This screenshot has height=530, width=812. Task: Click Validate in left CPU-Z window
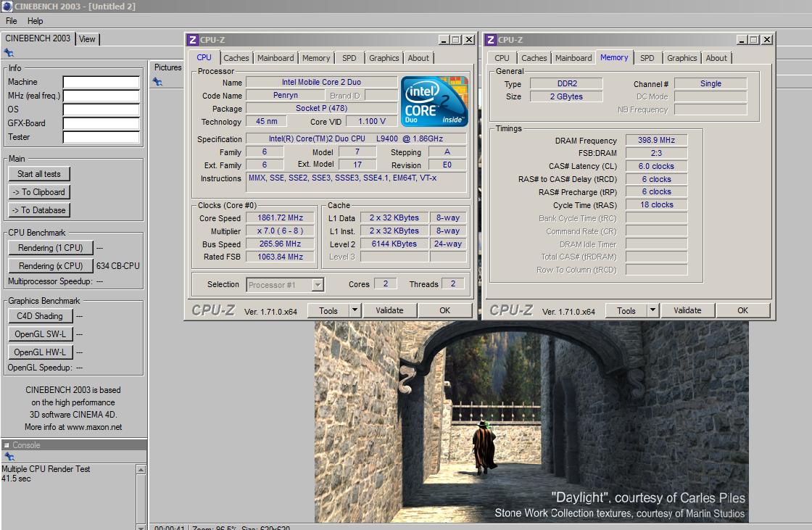click(x=389, y=310)
